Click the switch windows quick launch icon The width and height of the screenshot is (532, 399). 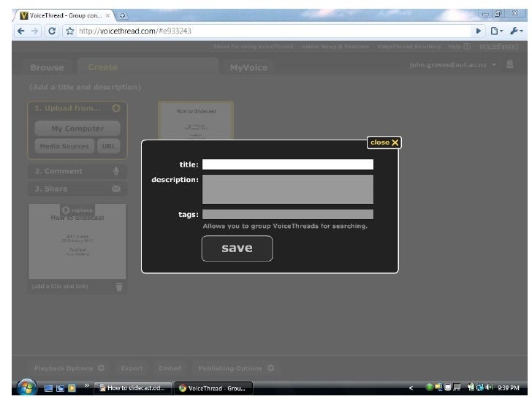(x=60, y=388)
